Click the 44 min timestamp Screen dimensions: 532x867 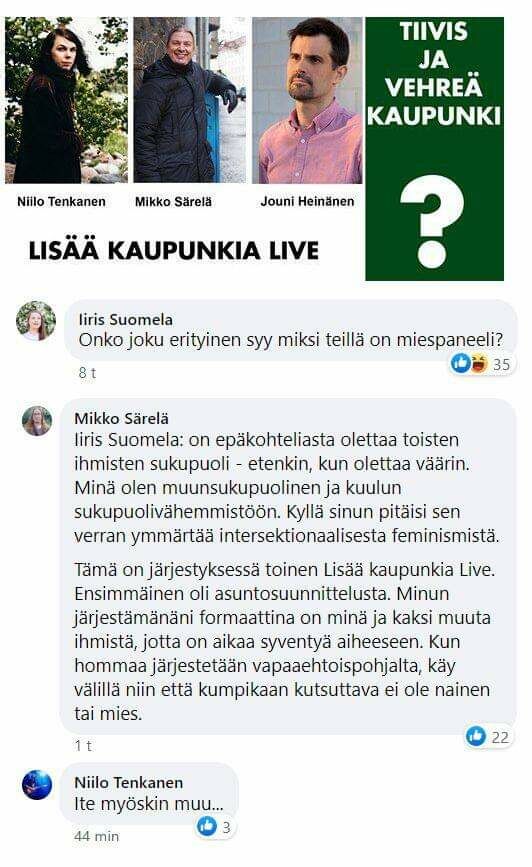(97, 836)
